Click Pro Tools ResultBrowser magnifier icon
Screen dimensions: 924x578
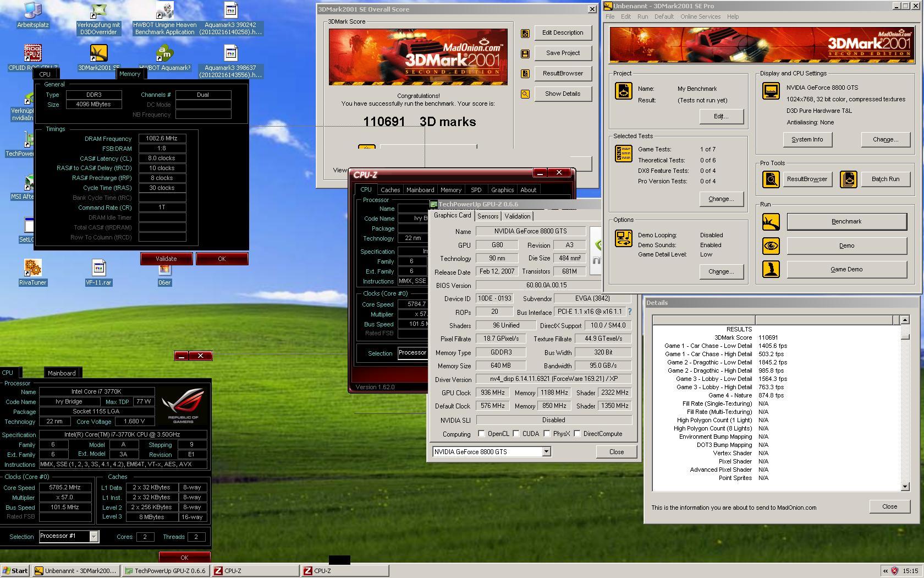pos(771,179)
